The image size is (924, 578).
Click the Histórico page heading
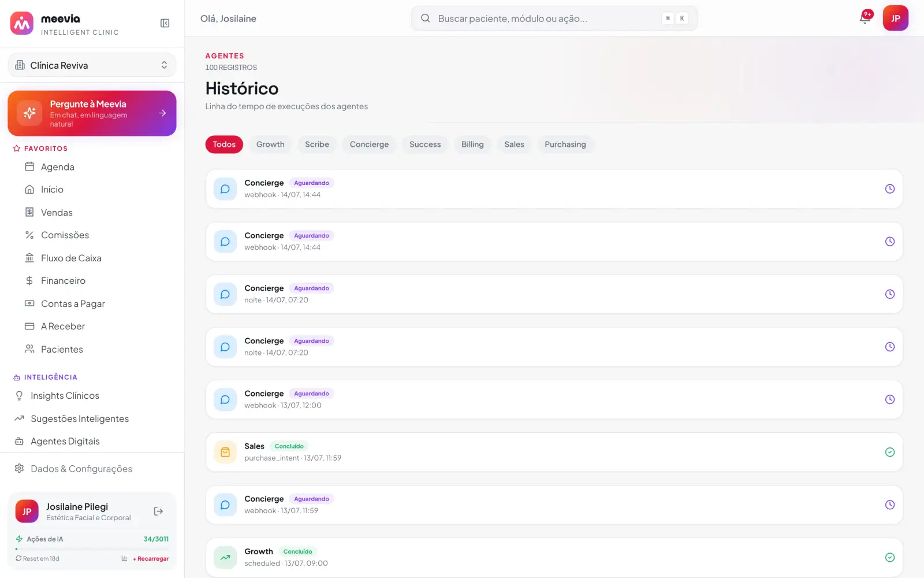click(242, 88)
